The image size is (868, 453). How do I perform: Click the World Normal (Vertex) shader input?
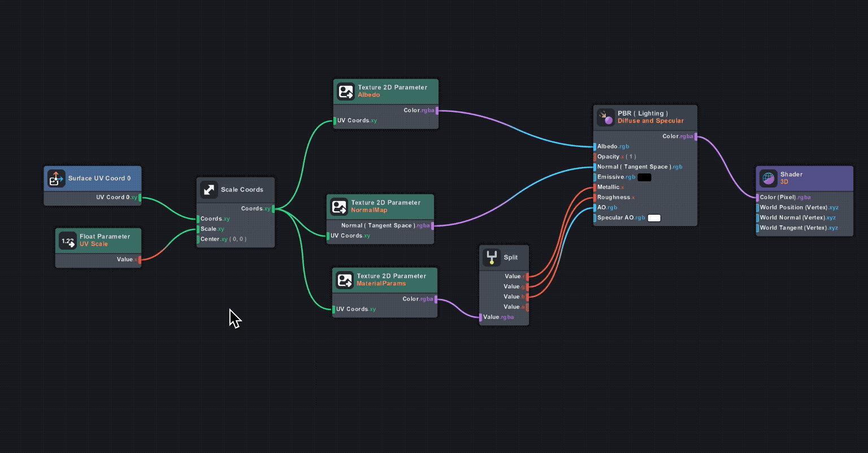(758, 218)
